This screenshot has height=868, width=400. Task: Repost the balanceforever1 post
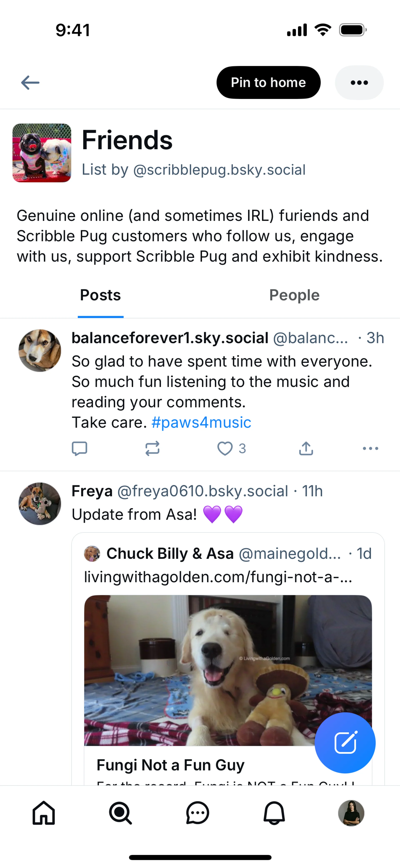[x=152, y=448]
